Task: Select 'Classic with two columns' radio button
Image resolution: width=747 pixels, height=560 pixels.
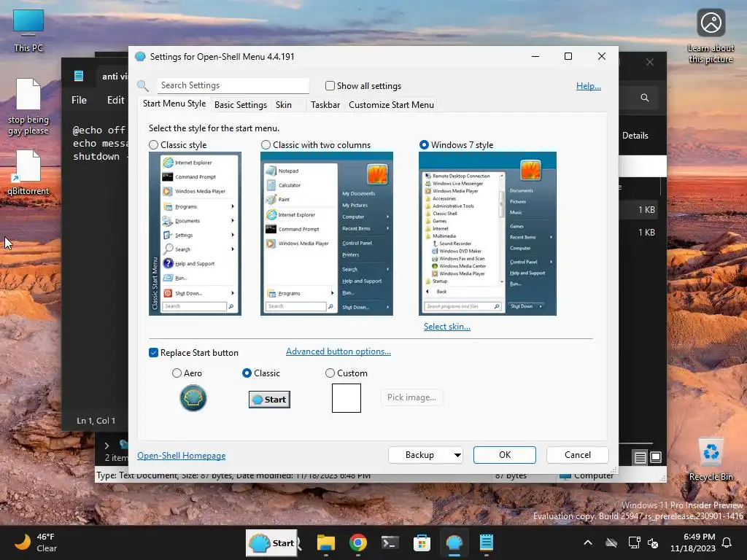Action: (x=266, y=145)
